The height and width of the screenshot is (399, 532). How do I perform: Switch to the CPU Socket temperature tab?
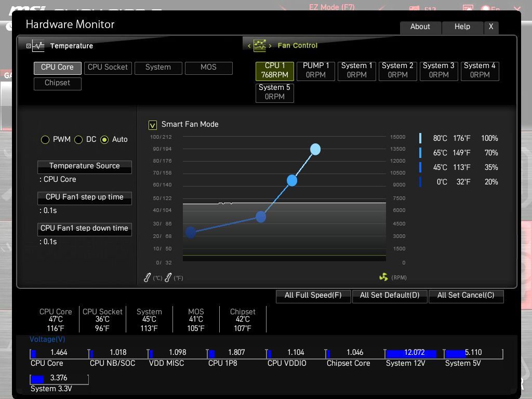108,68
